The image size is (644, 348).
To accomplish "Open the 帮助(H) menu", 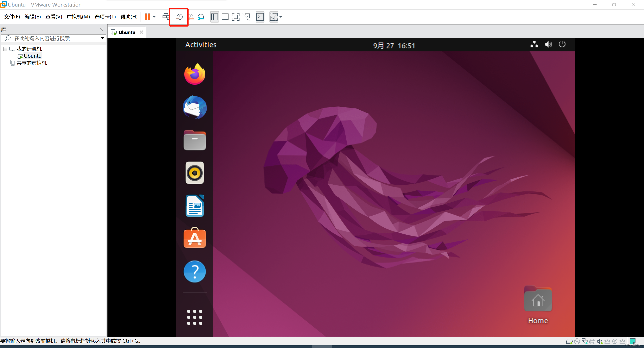I will click(129, 17).
